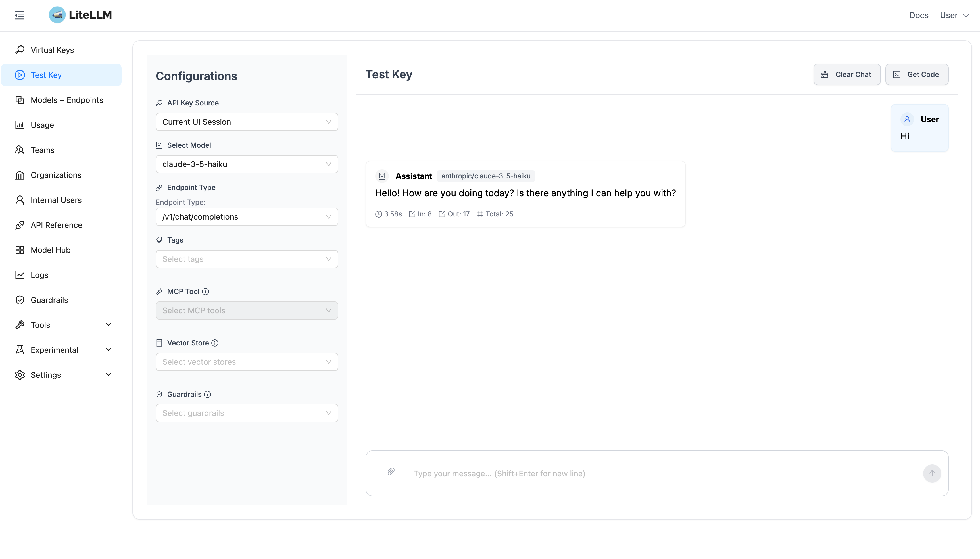Image resolution: width=980 pixels, height=559 pixels.
Task: Click the LiteLLM logo icon
Action: coord(57,15)
